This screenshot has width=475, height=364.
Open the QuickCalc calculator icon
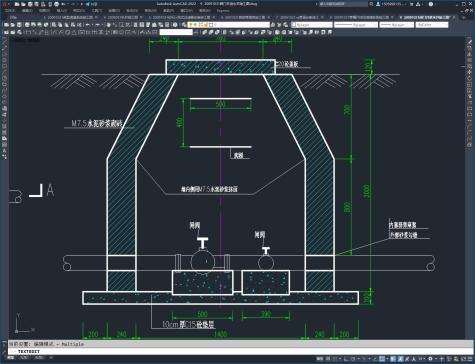pos(167,25)
